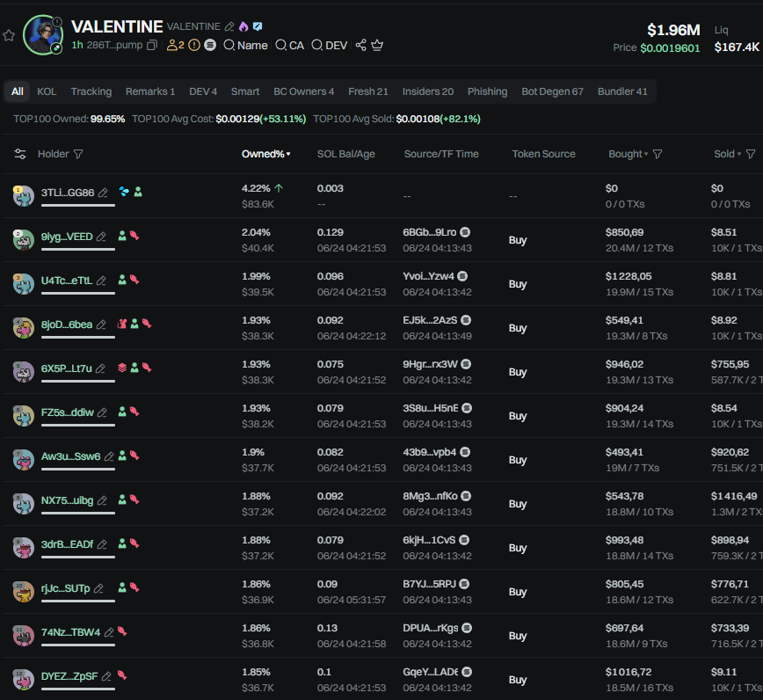Open the column settings sliders icon
This screenshot has width=763, height=700.
[x=20, y=154]
